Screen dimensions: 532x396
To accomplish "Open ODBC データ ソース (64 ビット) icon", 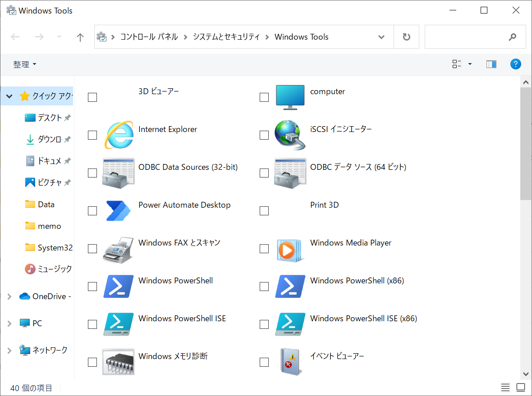I will 290,173.
